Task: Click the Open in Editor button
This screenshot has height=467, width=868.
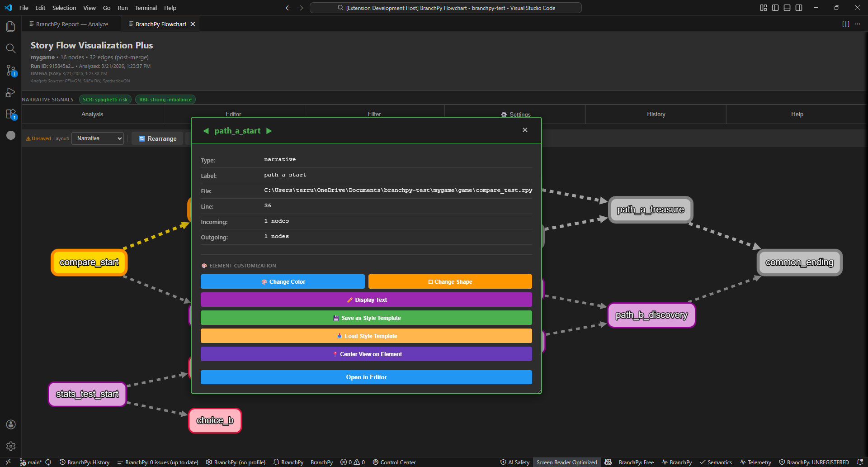Action: point(366,377)
